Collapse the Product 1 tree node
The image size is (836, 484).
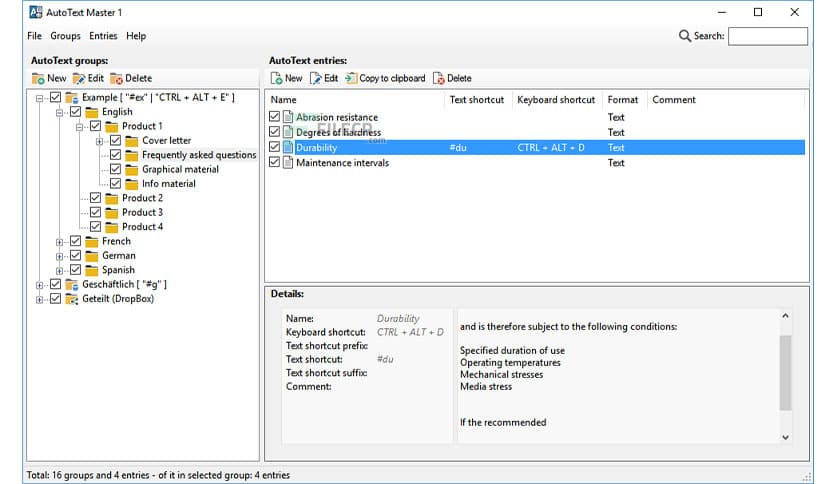pyautogui.click(x=79, y=127)
